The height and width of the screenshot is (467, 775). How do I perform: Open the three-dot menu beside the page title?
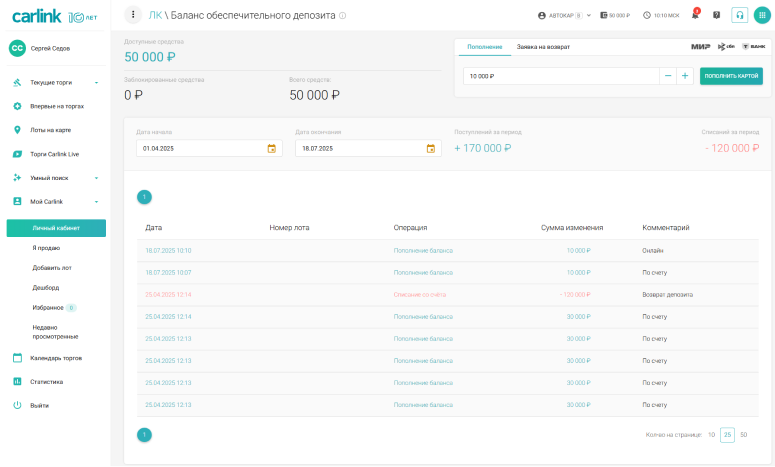pos(135,15)
